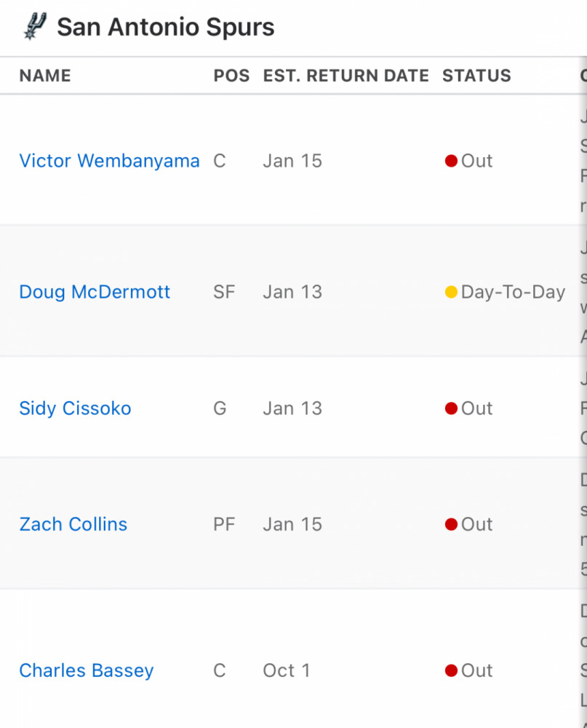Viewport: 587px width, 728px height.
Task: Click the NAME column header
Action: [45, 76]
